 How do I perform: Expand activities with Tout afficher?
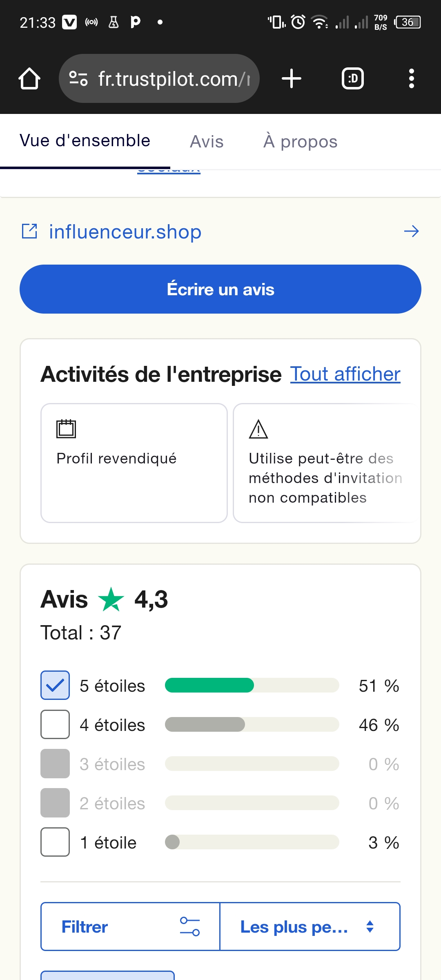coord(345,374)
